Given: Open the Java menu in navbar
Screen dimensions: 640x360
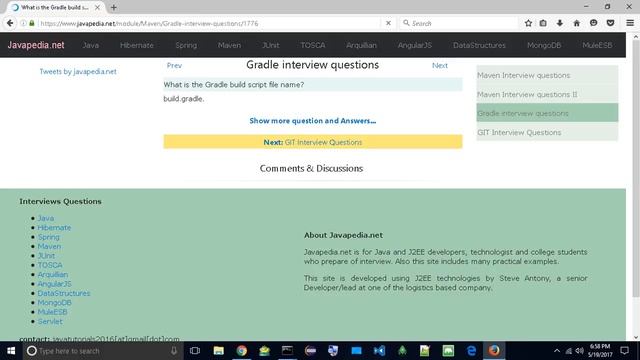Looking at the screenshot, I should click(90, 45).
